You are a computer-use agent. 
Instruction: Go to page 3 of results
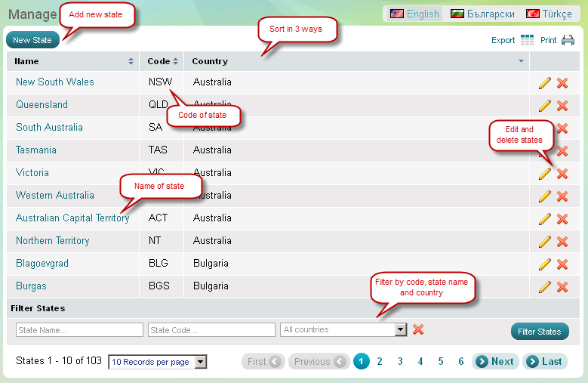[400, 362]
